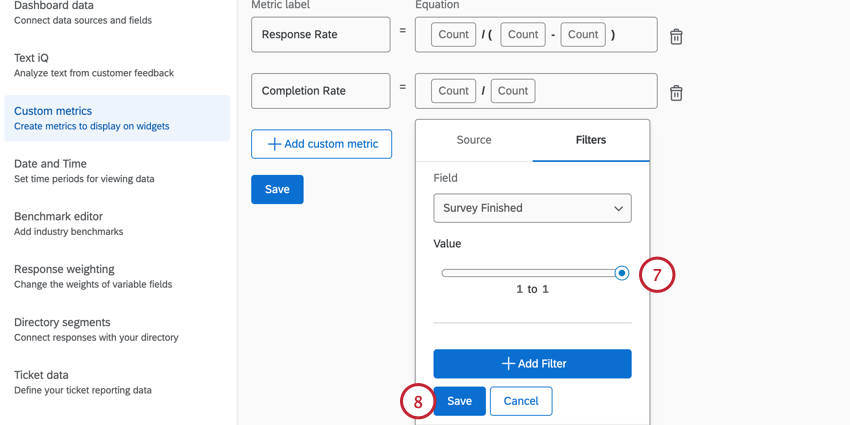The height and width of the screenshot is (425, 850).
Task: Cancel the filter popup
Action: point(520,401)
